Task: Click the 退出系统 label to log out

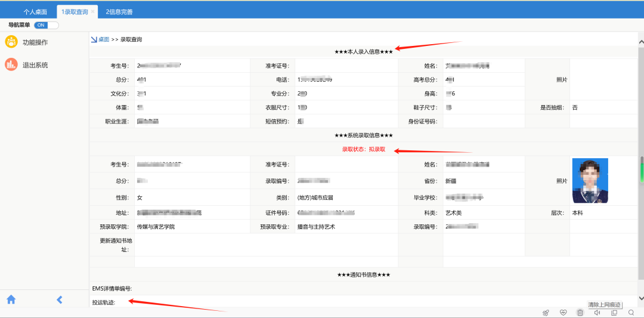Action: pos(35,65)
